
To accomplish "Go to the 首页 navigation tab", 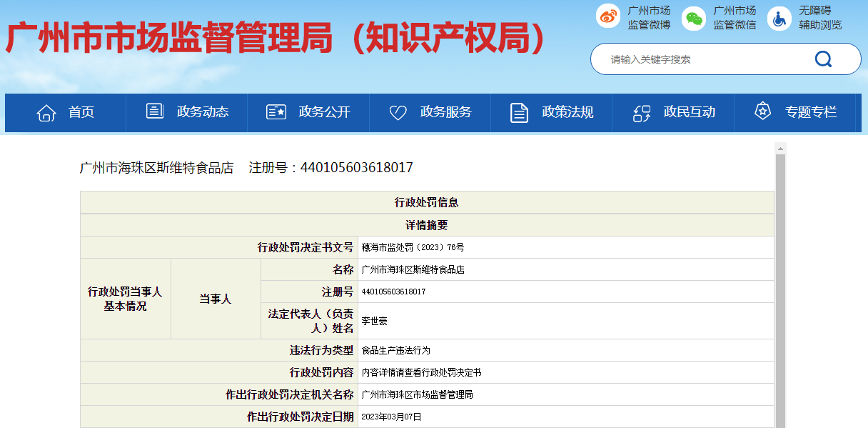I will point(66,112).
